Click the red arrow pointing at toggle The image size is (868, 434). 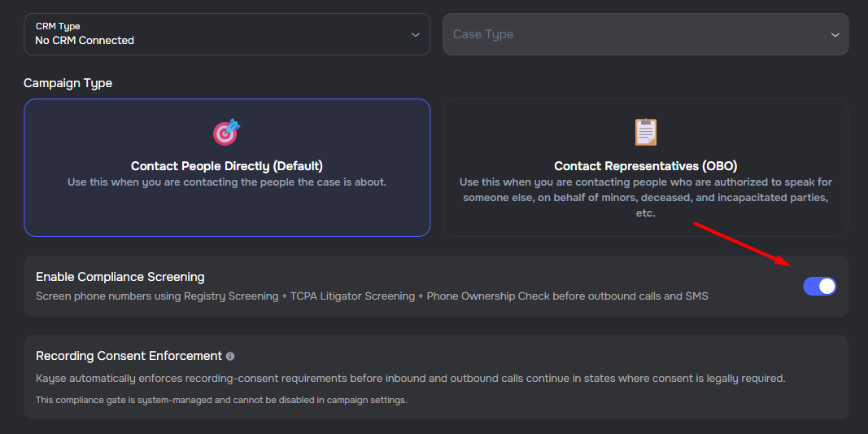(x=741, y=243)
